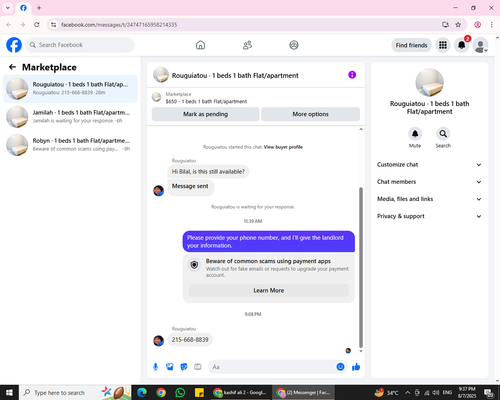Bookmark this page with the star icon
This screenshot has height=400, width=500.
click(x=458, y=25)
